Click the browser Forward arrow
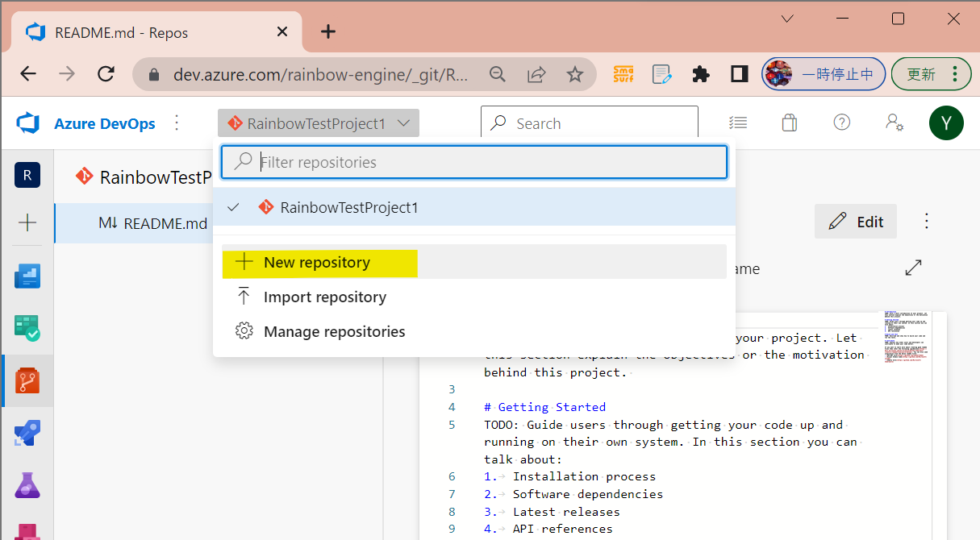980x540 pixels. tap(67, 74)
